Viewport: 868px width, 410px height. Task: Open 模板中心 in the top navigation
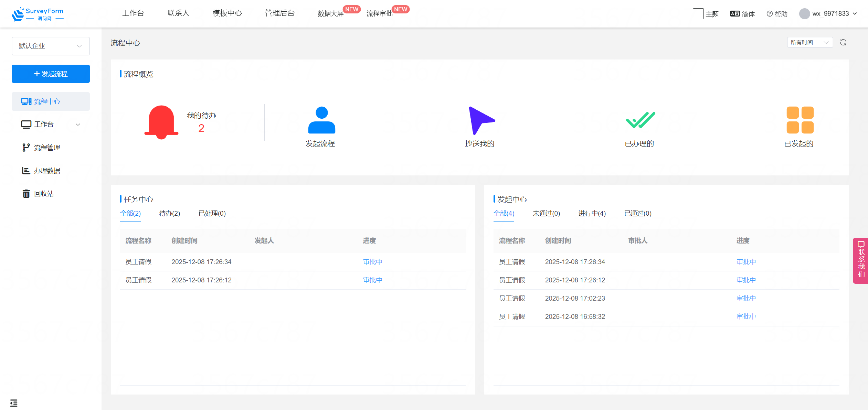pos(227,13)
